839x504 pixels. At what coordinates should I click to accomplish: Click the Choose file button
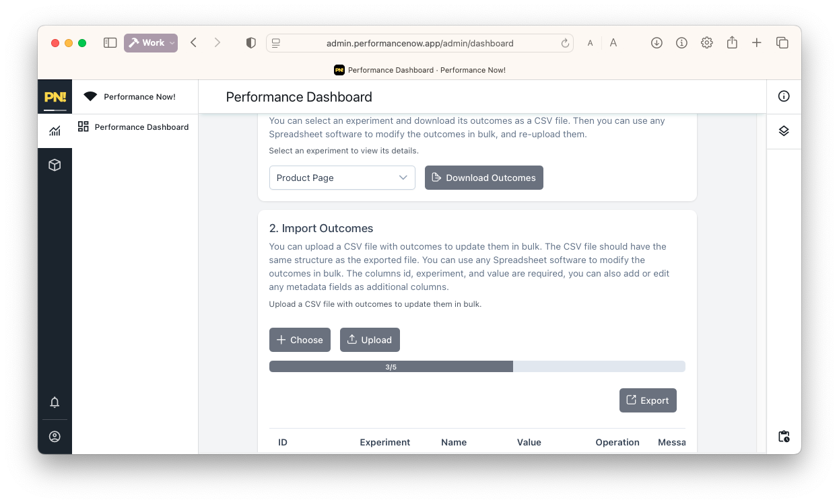pyautogui.click(x=300, y=340)
